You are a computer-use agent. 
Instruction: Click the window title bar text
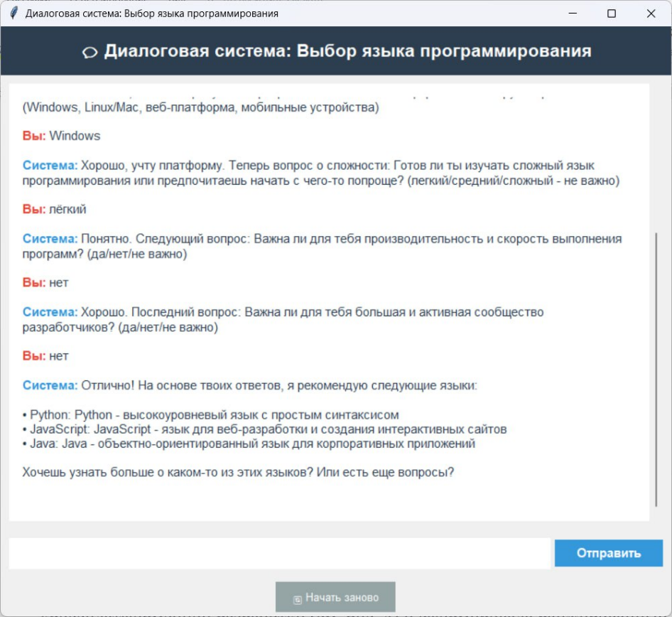(151, 14)
